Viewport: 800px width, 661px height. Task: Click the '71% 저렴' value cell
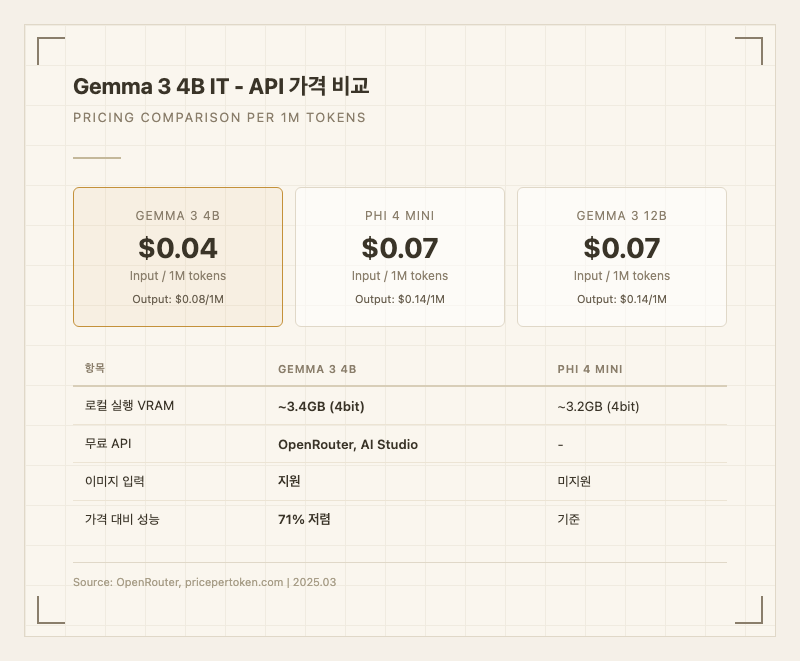[x=304, y=519]
